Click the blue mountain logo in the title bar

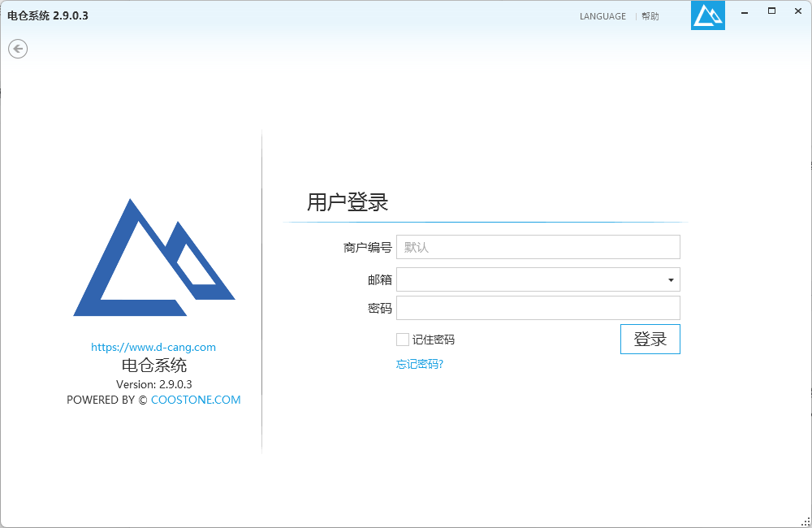tap(708, 15)
